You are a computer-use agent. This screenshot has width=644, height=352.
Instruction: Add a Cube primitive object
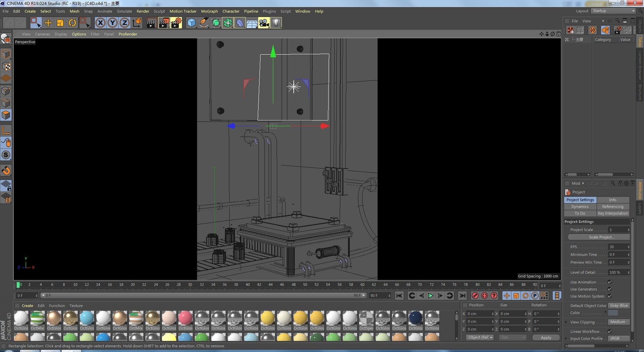(192, 23)
